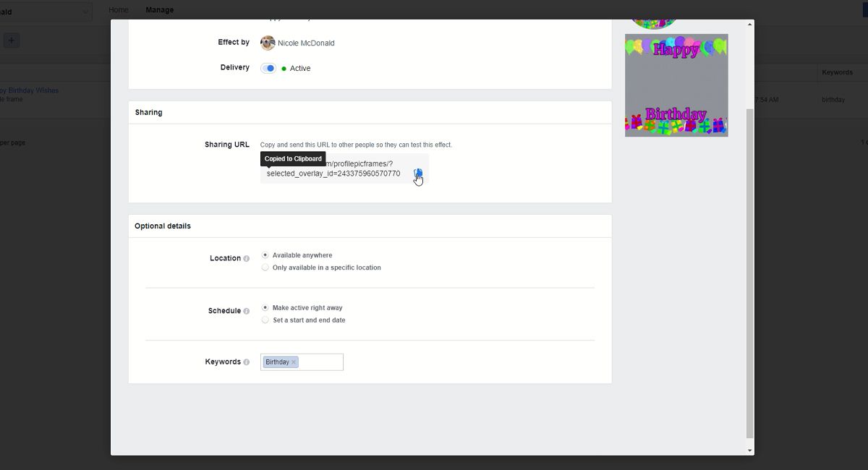868x470 pixels.
Task: Toggle the Delivery Active switch
Action: (268, 68)
